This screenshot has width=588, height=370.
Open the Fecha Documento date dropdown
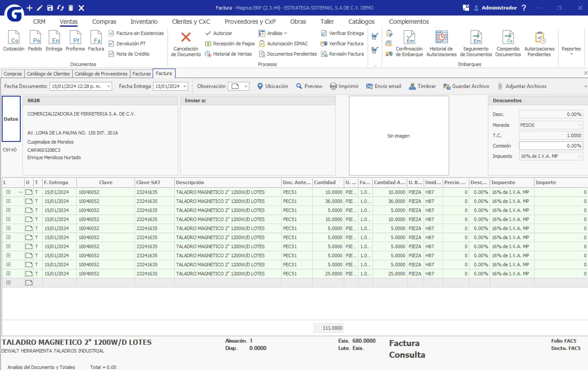pyautogui.click(x=108, y=86)
